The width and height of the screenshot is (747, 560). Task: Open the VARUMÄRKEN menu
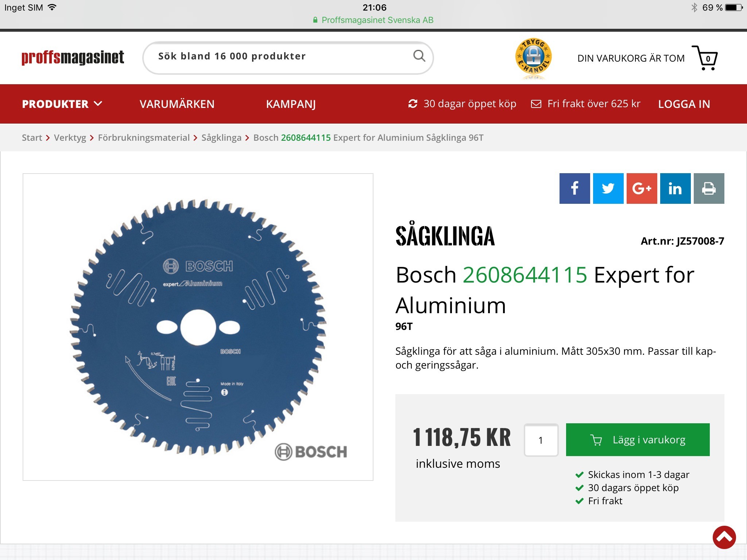[177, 104]
